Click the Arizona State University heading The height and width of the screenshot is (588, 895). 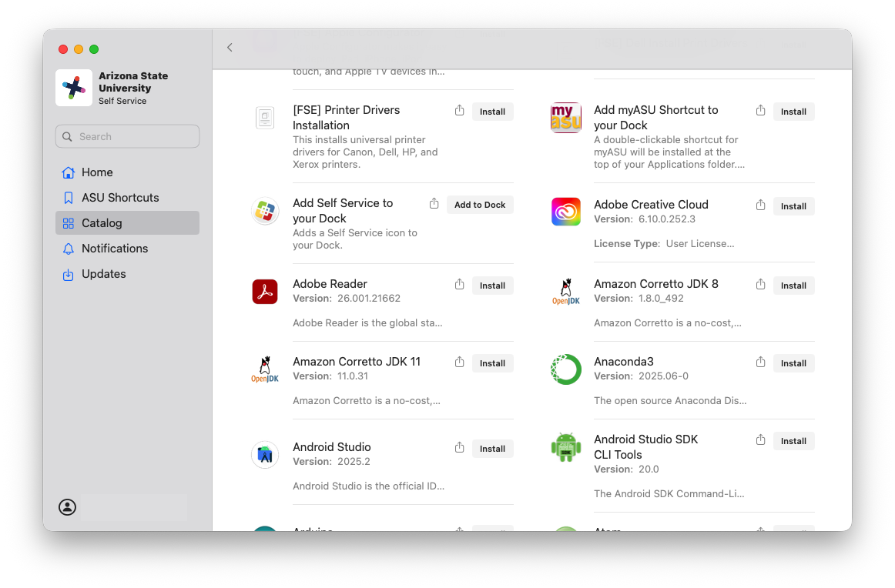133,82
